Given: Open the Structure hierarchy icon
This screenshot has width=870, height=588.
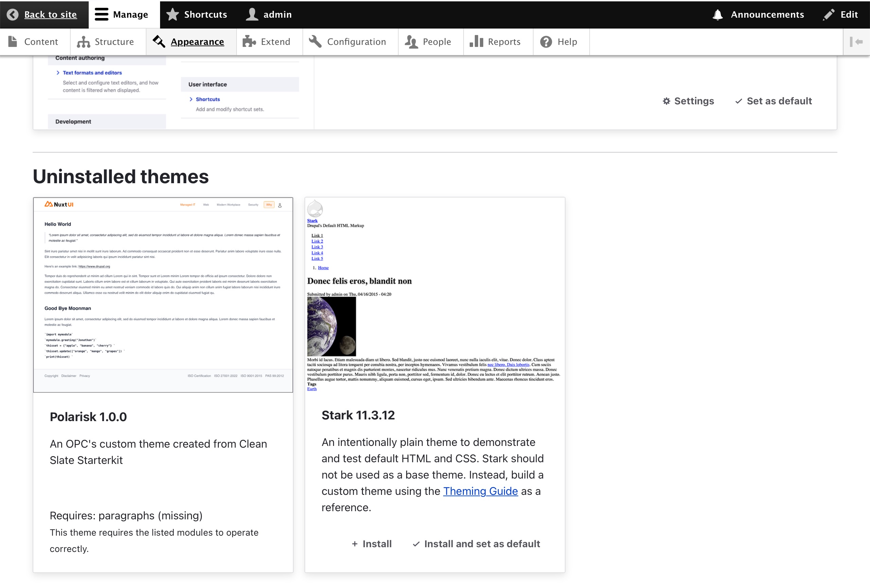Looking at the screenshot, I should coord(84,41).
